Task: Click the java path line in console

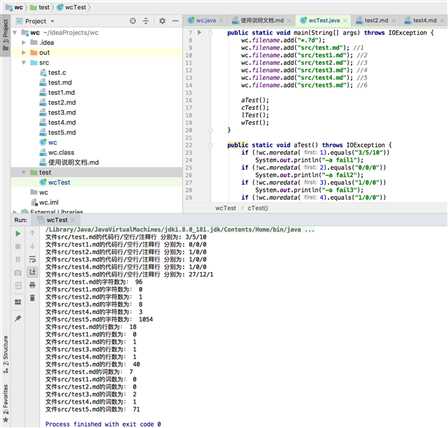Action: click(x=180, y=230)
